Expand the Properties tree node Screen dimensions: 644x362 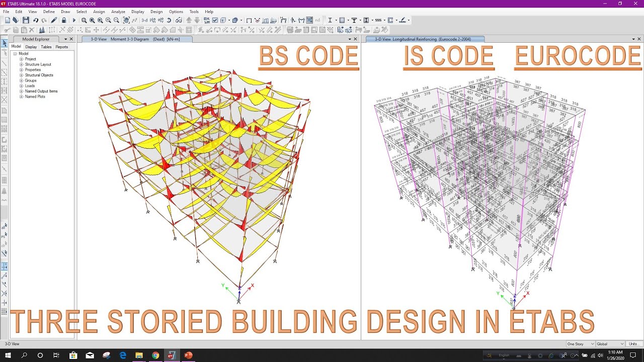click(x=22, y=70)
